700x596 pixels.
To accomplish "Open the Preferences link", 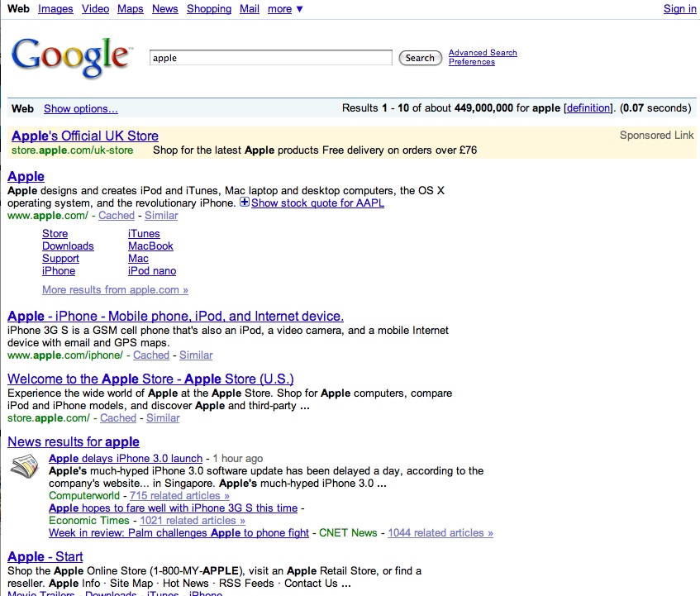I will (x=472, y=62).
